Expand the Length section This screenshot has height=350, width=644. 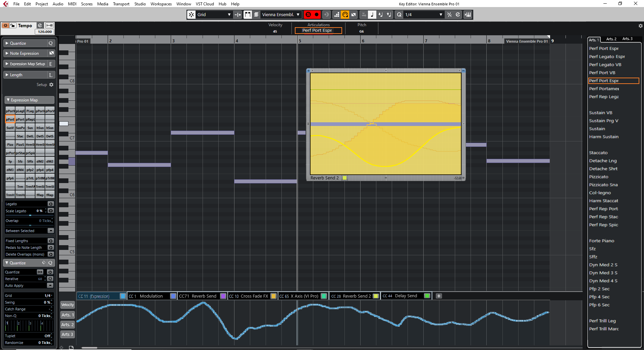tap(25, 75)
